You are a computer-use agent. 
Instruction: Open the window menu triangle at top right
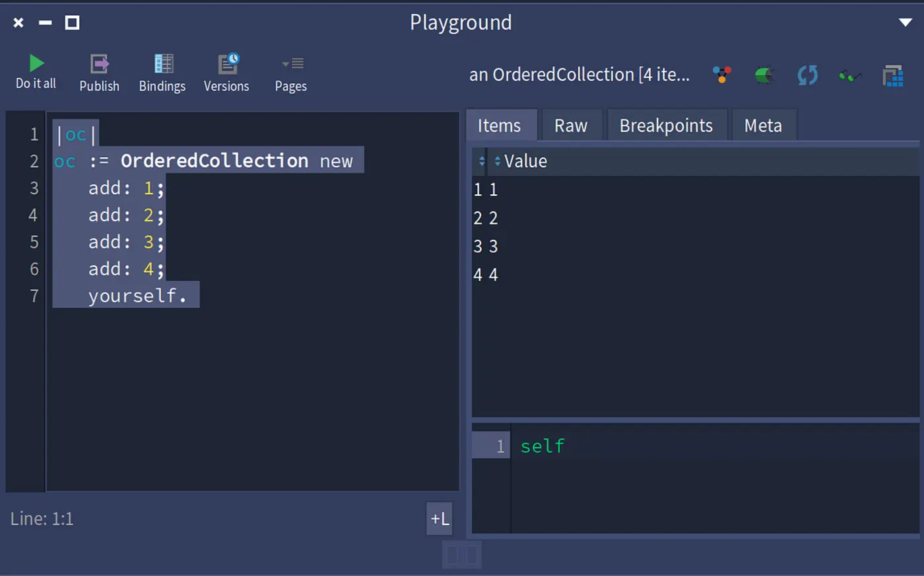click(x=906, y=22)
